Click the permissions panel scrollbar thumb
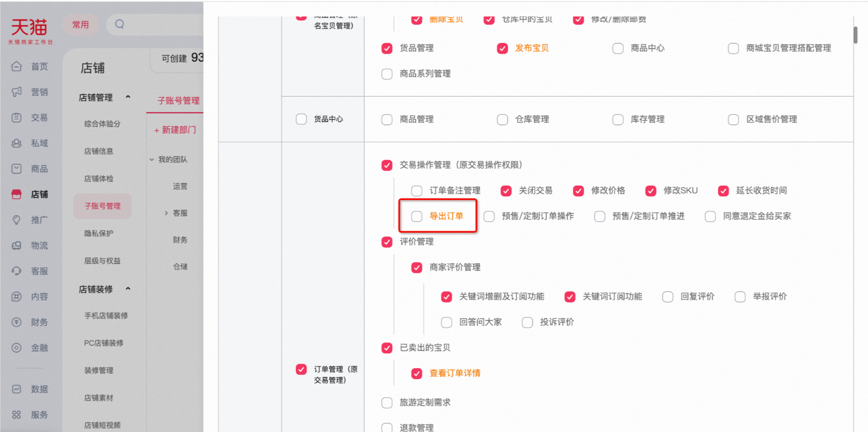The image size is (868, 432). pos(855,35)
